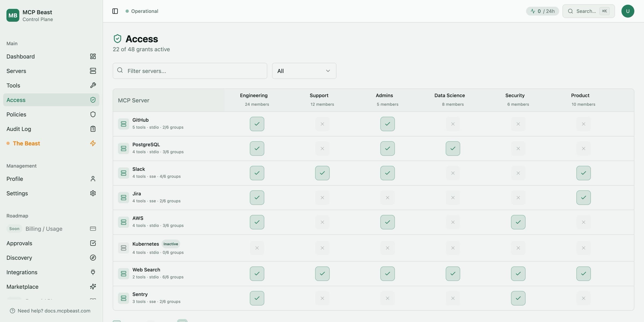Click the Kubernetes Inactive badge
The image size is (644, 322).
[x=171, y=244]
